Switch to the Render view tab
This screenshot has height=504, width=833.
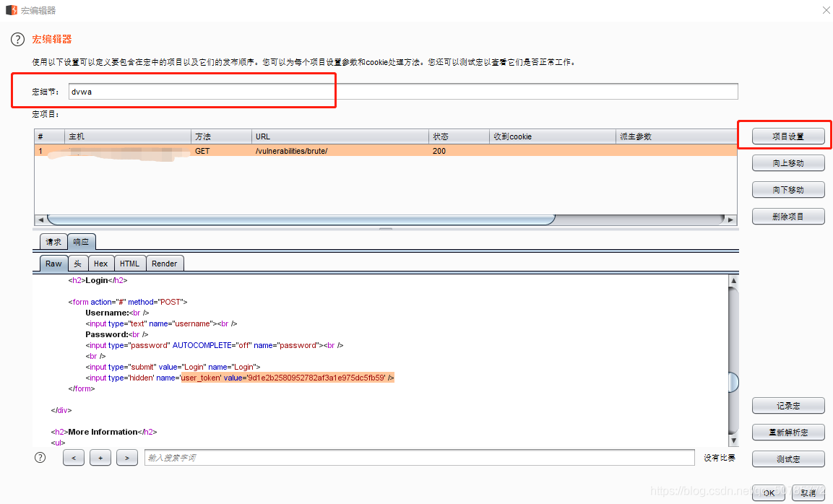(164, 263)
